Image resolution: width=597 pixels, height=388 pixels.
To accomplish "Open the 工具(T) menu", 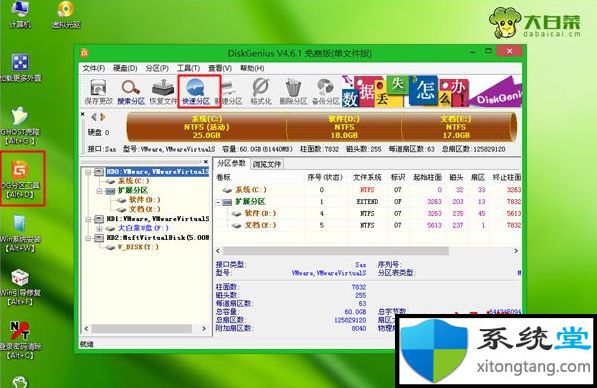I will (x=188, y=68).
